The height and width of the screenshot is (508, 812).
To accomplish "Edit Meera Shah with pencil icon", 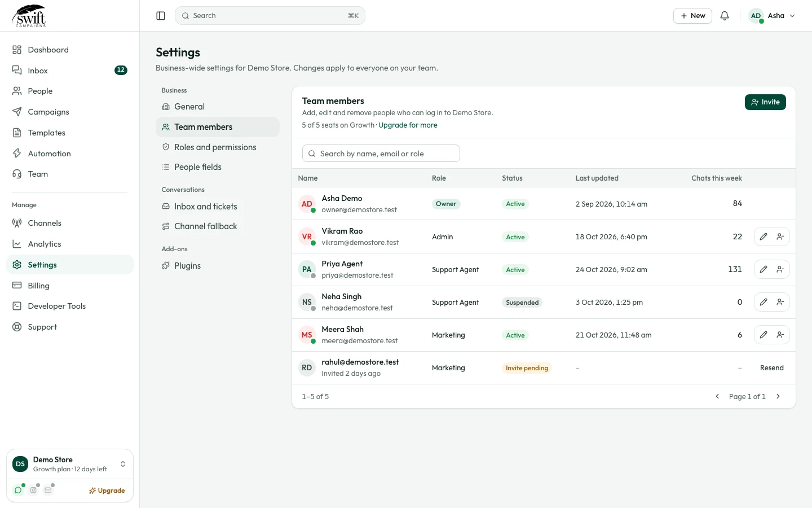I will 764,335.
